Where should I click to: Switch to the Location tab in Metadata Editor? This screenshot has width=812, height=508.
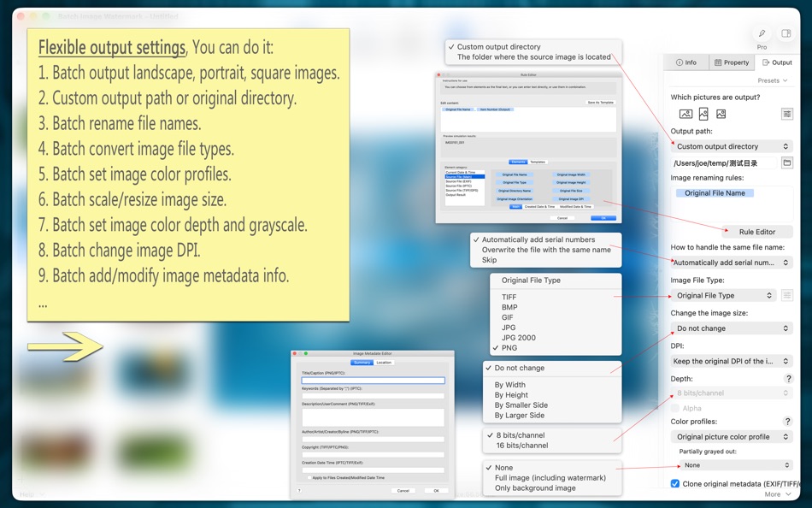(385, 363)
